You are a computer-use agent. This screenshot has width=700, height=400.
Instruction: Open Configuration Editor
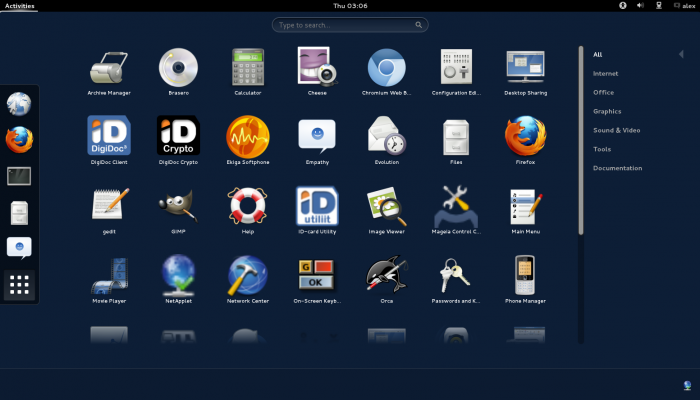[x=456, y=71]
